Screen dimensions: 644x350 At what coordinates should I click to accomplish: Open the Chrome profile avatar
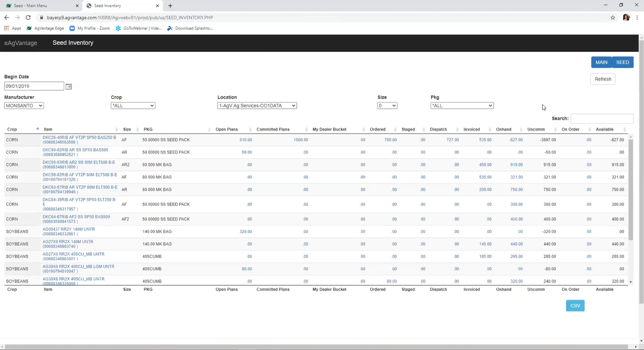click(x=626, y=18)
